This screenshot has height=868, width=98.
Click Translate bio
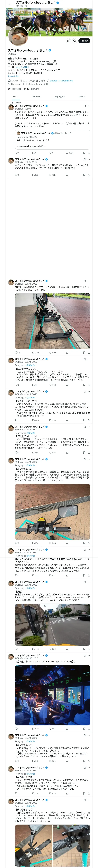point(14,76)
